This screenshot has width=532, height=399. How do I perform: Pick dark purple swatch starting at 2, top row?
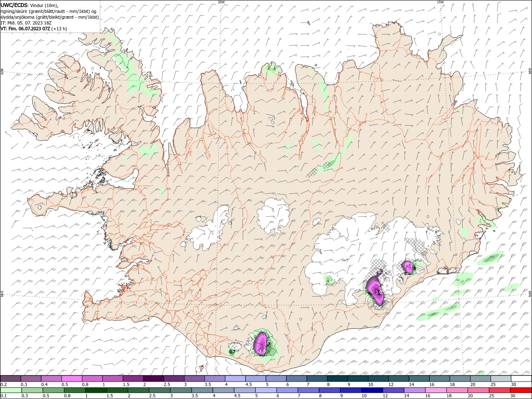point(153,379)
